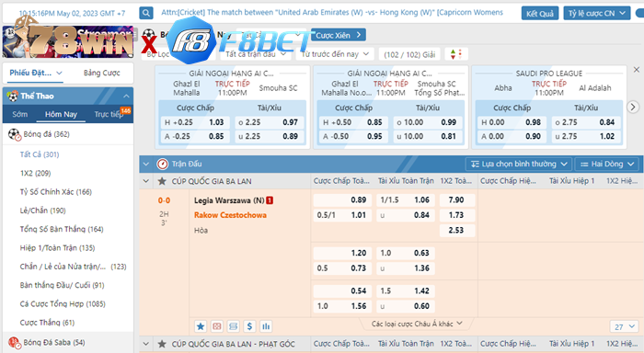The image size is (644, 353).
Task: Select Tổng Số Bàn Thắng (164)
Action: pos(62,229)
